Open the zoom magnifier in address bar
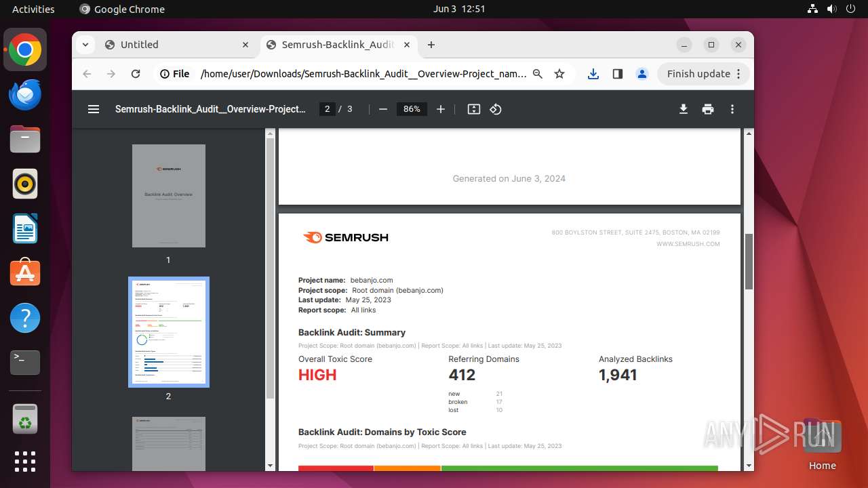Screen dimensions: 868x488 coord(538,74)
